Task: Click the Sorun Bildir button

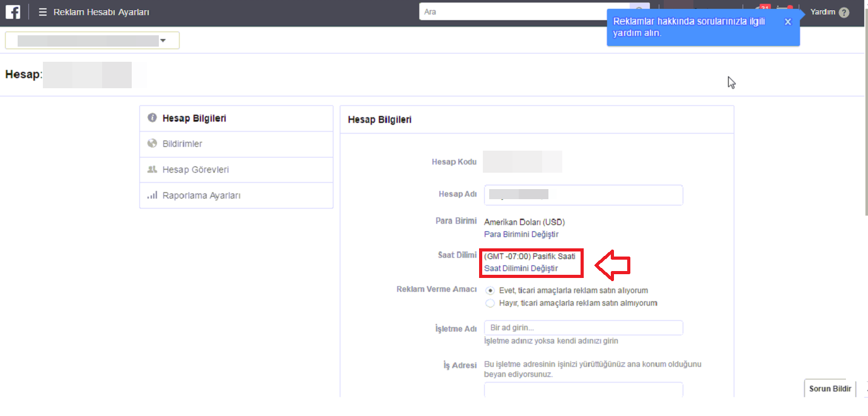Action: coord(830,389)
